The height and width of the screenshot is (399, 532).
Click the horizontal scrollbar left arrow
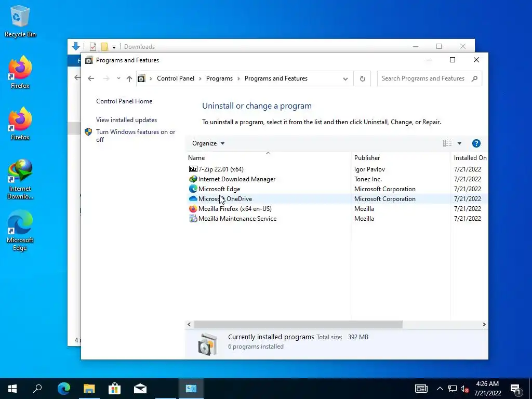(x=189, y=324)
